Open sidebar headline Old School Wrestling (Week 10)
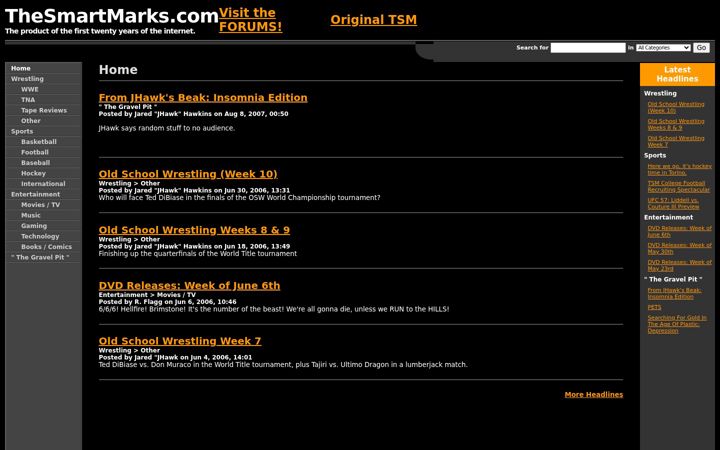The width and height of the screenshot is (720, 450). [675, 107]
